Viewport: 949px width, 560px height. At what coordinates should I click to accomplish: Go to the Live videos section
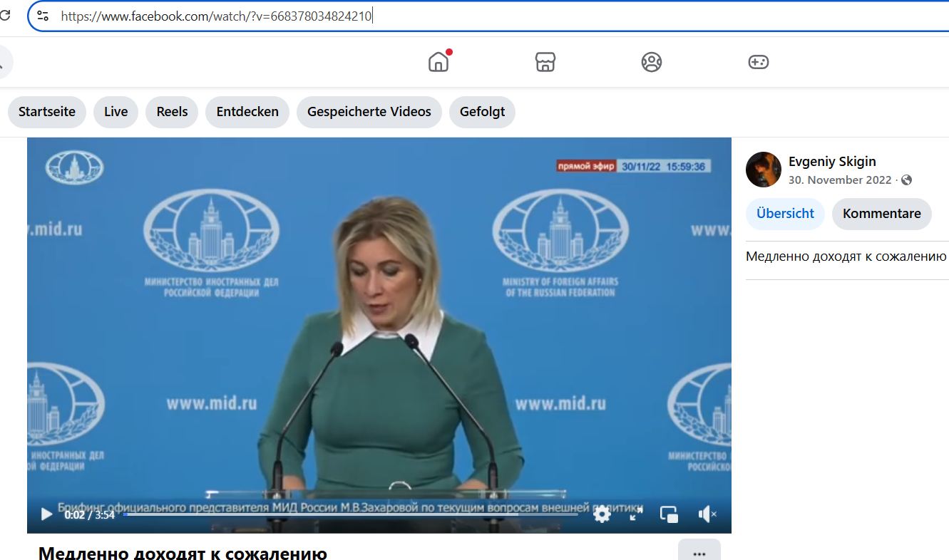[x=116, y=112]
